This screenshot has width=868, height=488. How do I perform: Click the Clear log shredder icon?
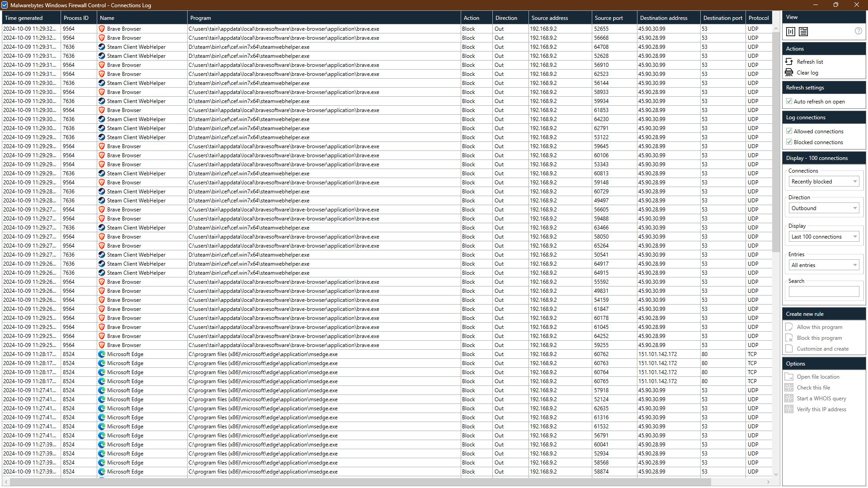[x=789, y=72]
